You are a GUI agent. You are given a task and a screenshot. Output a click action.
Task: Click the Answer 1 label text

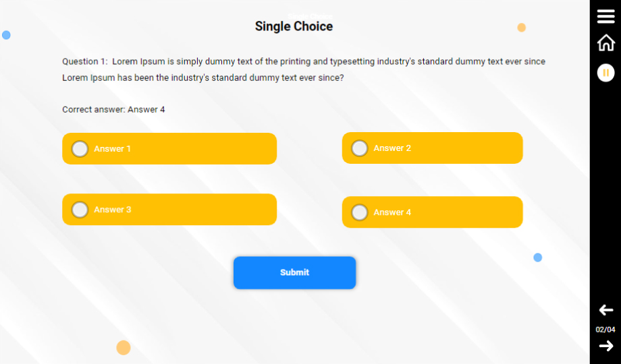[113, 149]
